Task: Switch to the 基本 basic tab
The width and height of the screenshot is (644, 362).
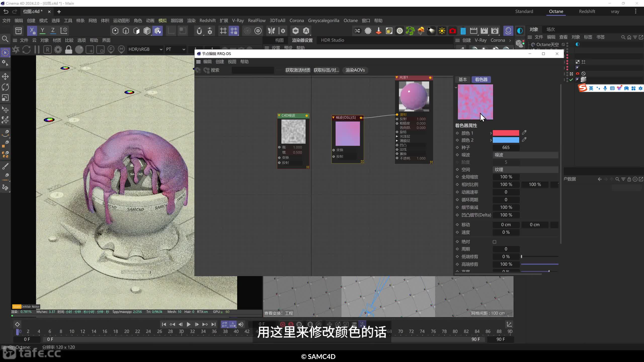Action: click(463, 79)
